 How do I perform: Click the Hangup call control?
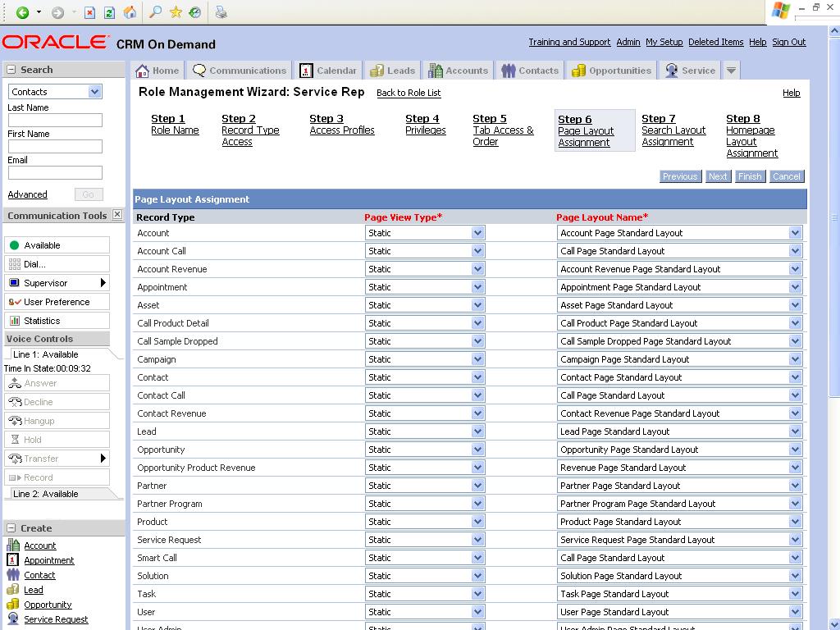(x=57, y=421)
